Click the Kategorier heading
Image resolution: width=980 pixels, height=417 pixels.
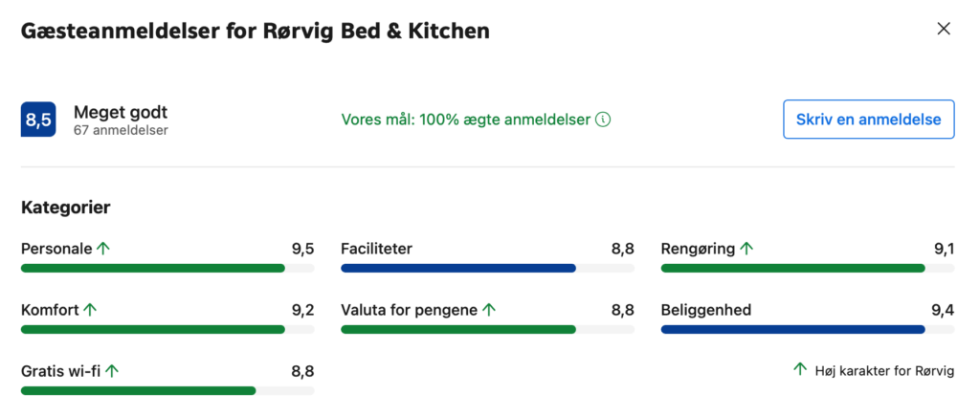click(x=65, y=207)
